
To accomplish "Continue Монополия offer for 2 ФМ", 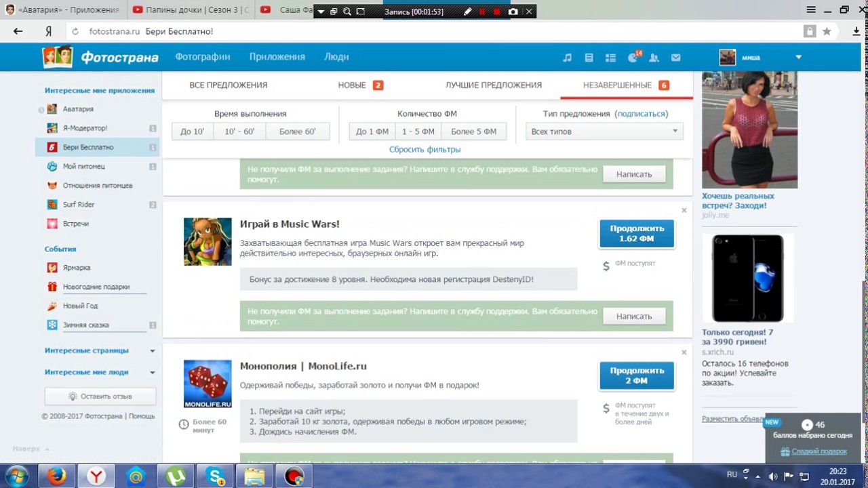I will click(x=636, y=376).
